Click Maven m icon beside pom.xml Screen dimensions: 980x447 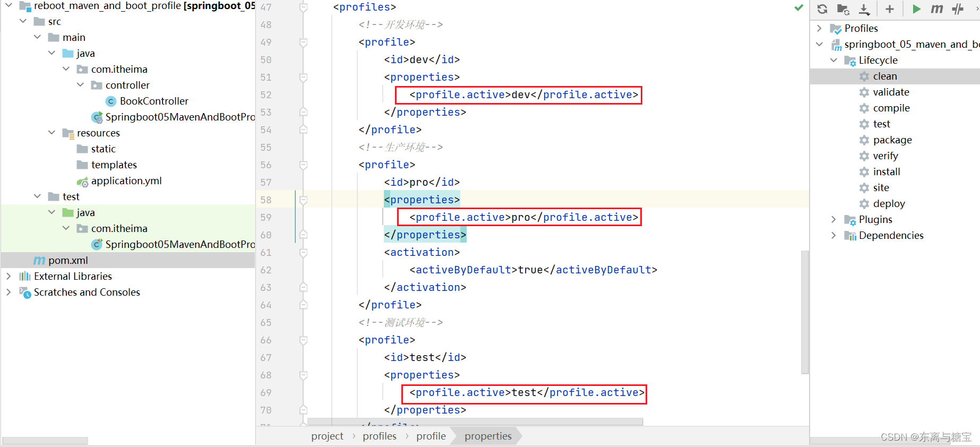(x=39, y=260)
